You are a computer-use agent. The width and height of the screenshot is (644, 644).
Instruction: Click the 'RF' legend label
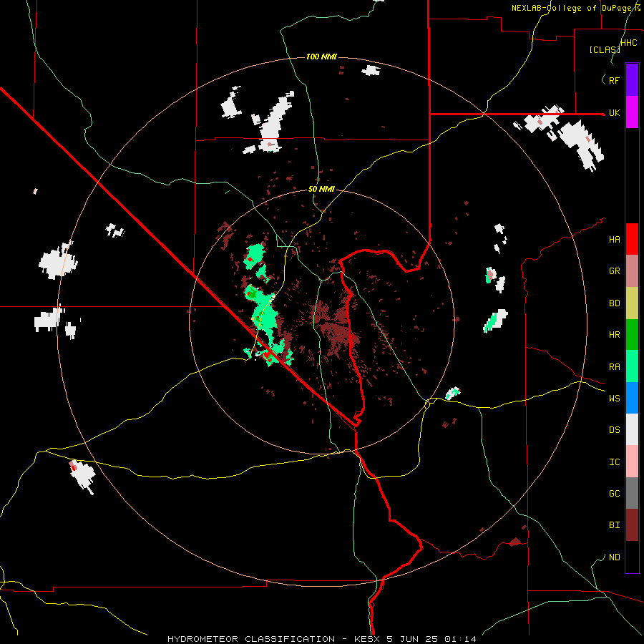(x=614, y=80)
